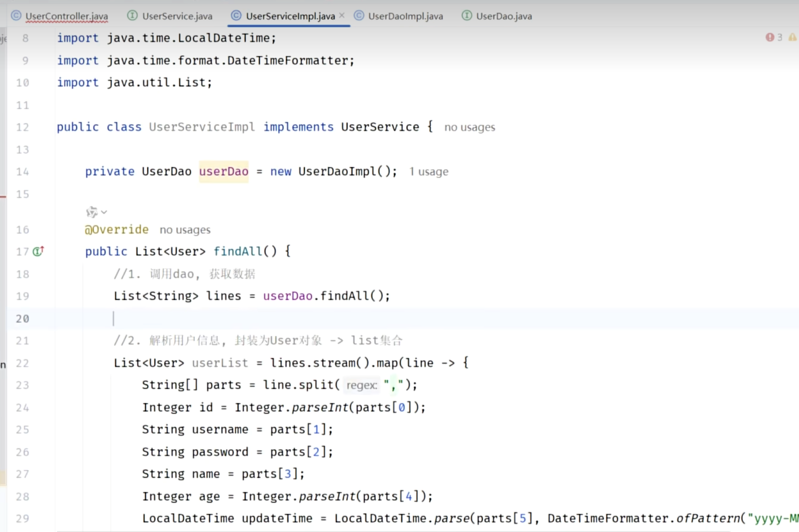
Task: Open the UserController.java tab
Action: coord(66,16)
